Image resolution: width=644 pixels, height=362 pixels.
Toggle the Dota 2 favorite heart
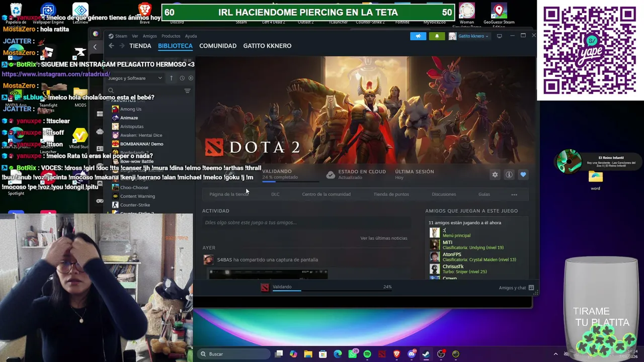click(x=523, y=174)
